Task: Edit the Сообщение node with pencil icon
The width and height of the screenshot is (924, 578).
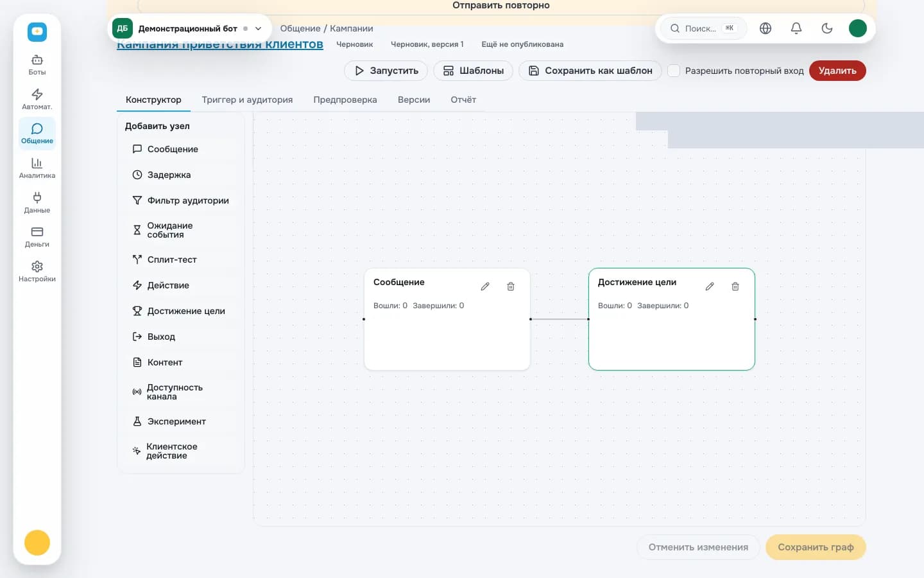Action: 485,286
